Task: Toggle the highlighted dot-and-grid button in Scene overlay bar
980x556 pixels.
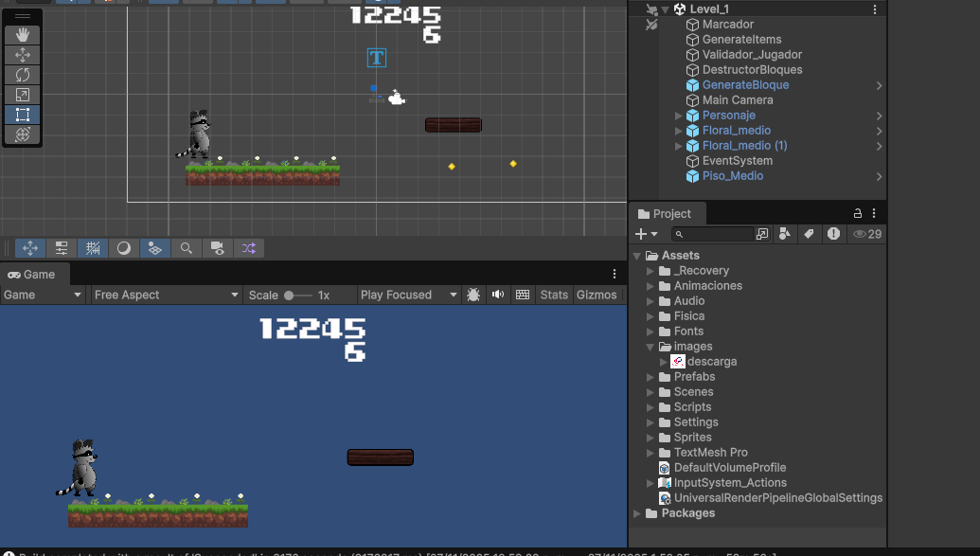Action: point(155,248)
